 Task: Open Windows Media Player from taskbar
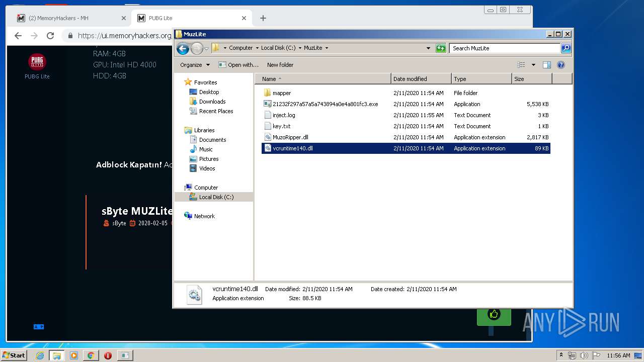click(74, 355)
